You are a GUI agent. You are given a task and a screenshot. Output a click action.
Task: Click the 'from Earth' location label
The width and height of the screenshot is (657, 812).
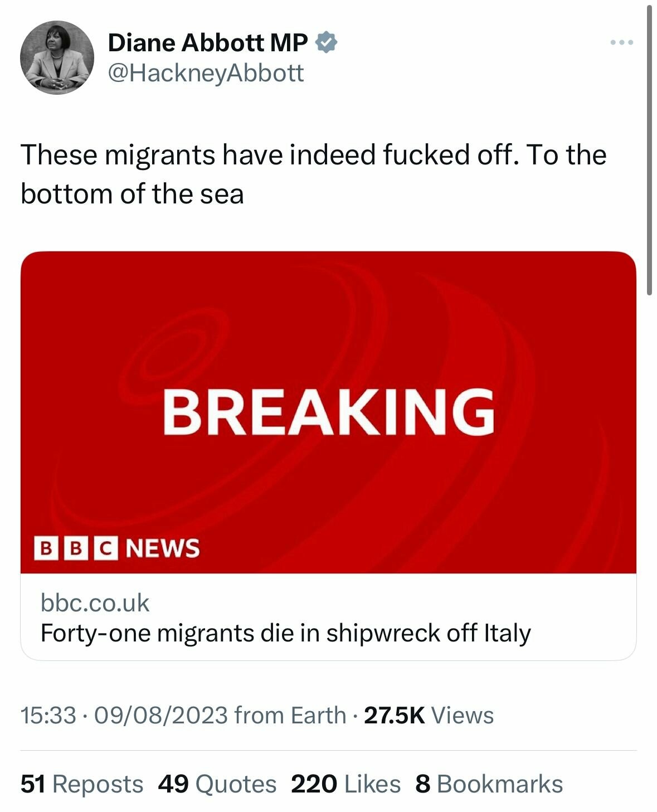pos(290,715)
